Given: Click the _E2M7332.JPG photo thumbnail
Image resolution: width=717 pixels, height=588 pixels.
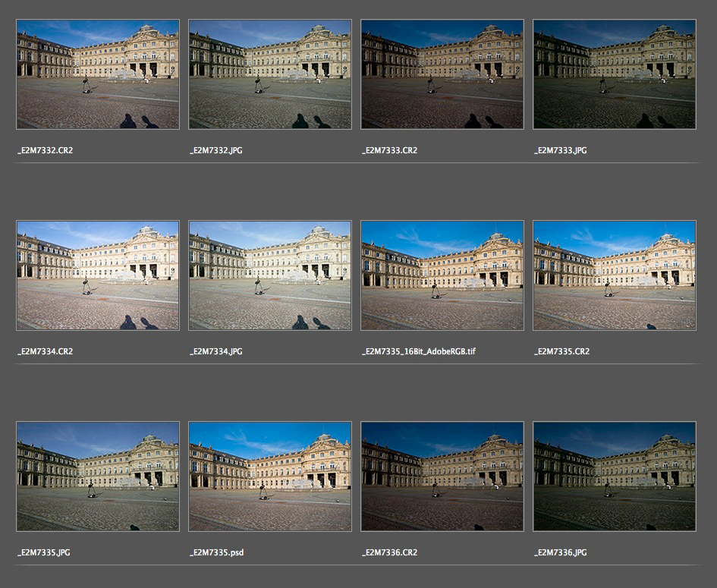Looking at the screenshot, I should pyautogui.click(x=270, y=74).
